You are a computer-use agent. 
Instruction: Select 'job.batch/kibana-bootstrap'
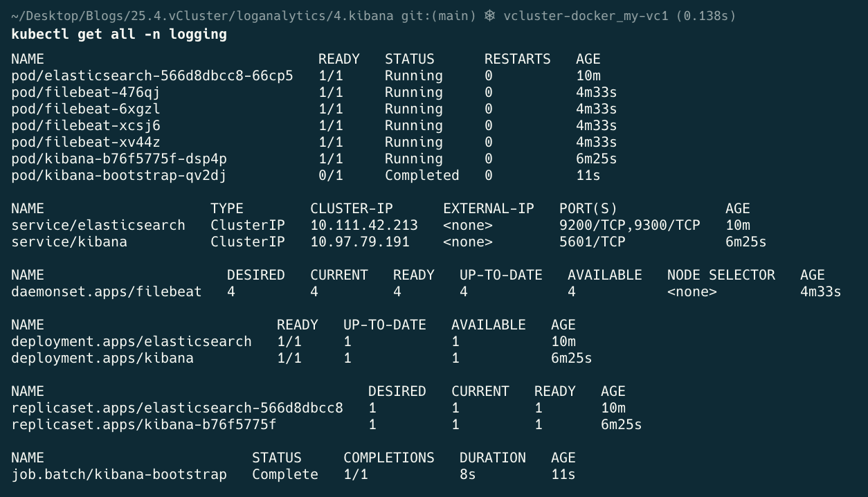click(119, 474)
